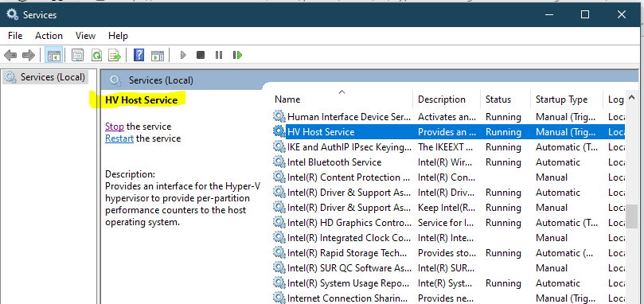644x304 pixels.
Task: Sort by the Status column header
Action: (505, 99)
